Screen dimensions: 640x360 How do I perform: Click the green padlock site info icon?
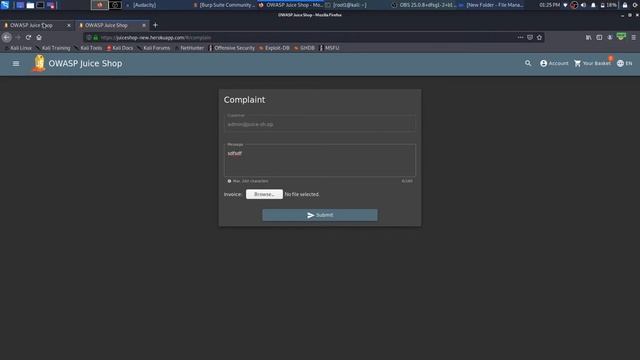[96, 38]
